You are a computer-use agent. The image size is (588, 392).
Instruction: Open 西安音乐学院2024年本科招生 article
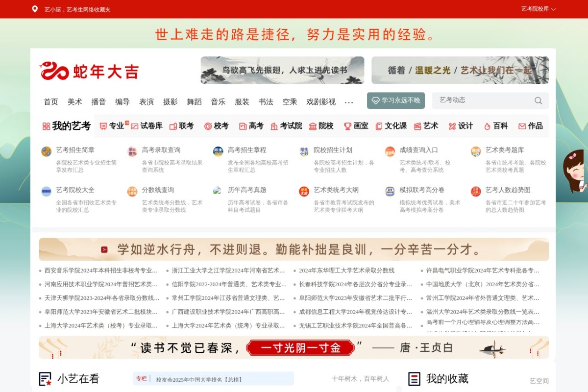pos(101,270)
